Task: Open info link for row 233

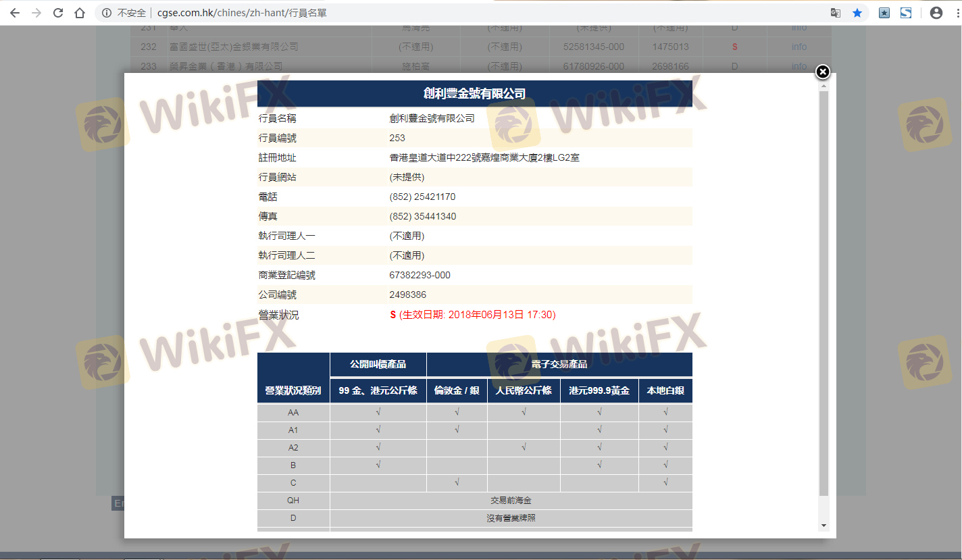Action: click(x=799, y=66)
